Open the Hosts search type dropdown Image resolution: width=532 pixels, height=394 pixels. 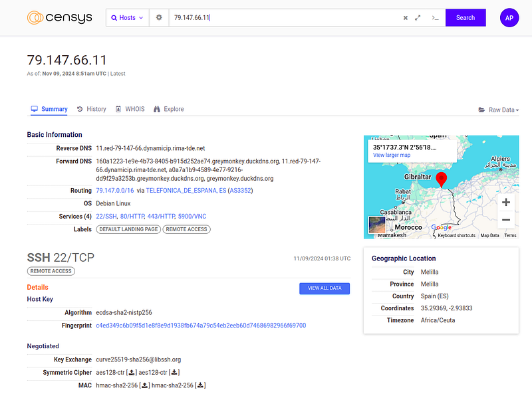(x=127, y=18)
